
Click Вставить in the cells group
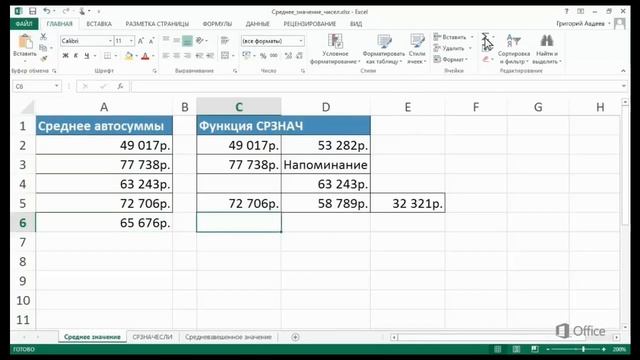(453, 37)
